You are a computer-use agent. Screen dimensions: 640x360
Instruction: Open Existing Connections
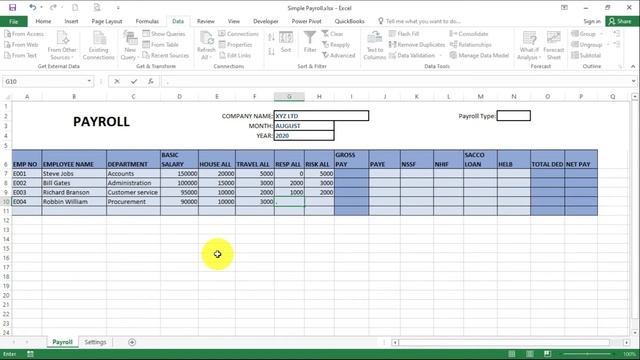coord(98,45)
